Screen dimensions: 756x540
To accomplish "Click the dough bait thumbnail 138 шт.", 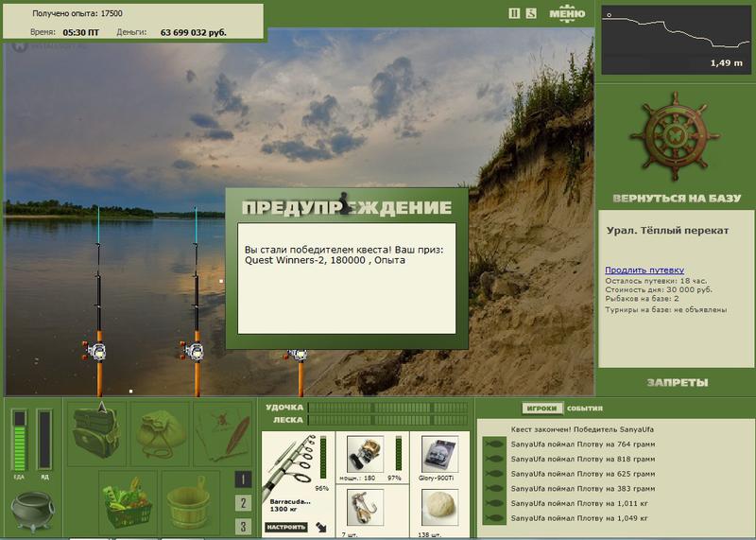I will (438, 507).
